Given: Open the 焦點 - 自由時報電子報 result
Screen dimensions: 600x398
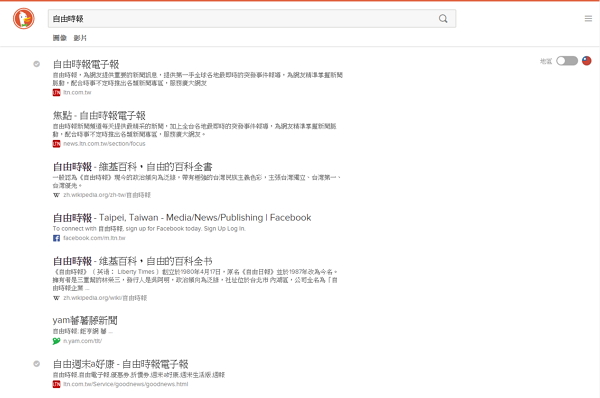Looking at the screenshot, I should click(99, 115).
